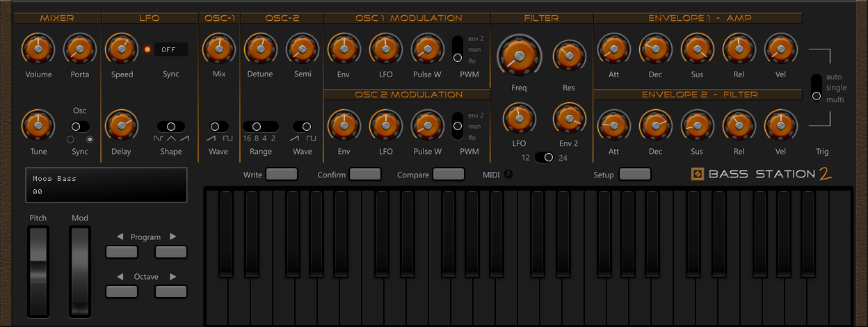Click the OSC 1 Modulation Pulse W knob
This screenshot has height=327, width=868.
pos(427,49)
